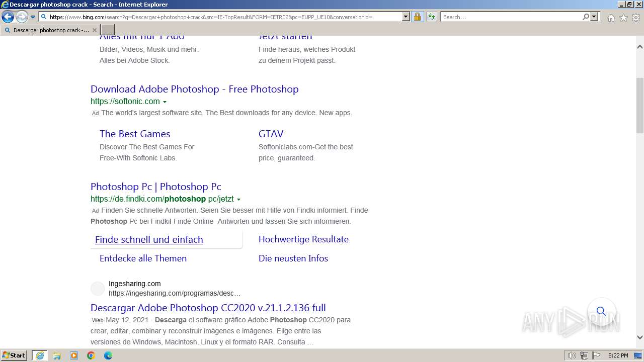Open media player taskbar icon
This screenshot has height=362, width=644.
pos(74,355)
